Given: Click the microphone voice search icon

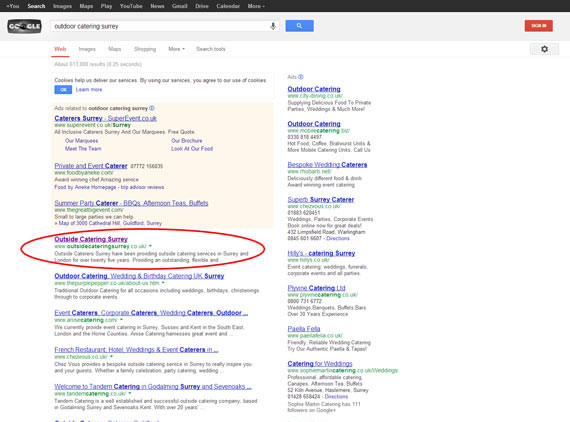Looking at the screenshot, I should 273,26.
